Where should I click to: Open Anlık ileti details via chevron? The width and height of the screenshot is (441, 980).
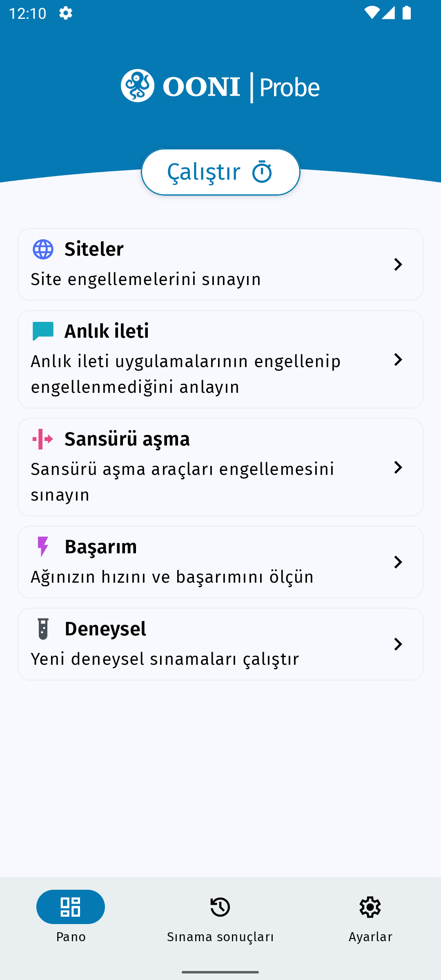[398, 360]
